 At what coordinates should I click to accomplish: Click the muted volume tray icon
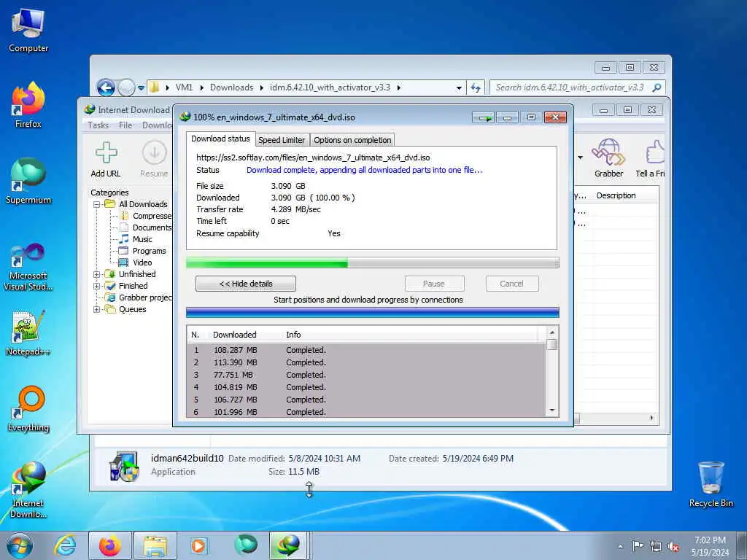click(x=673, y=547)
